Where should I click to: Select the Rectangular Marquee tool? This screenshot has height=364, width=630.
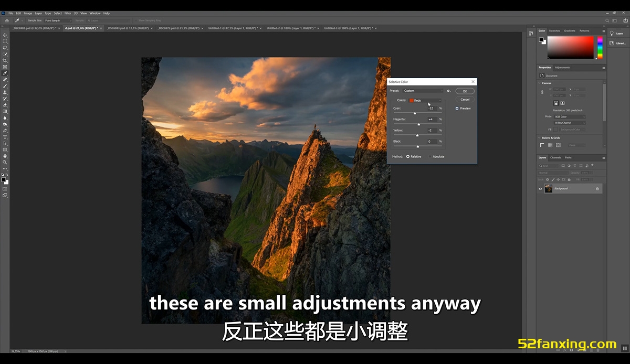coord(5,41)
